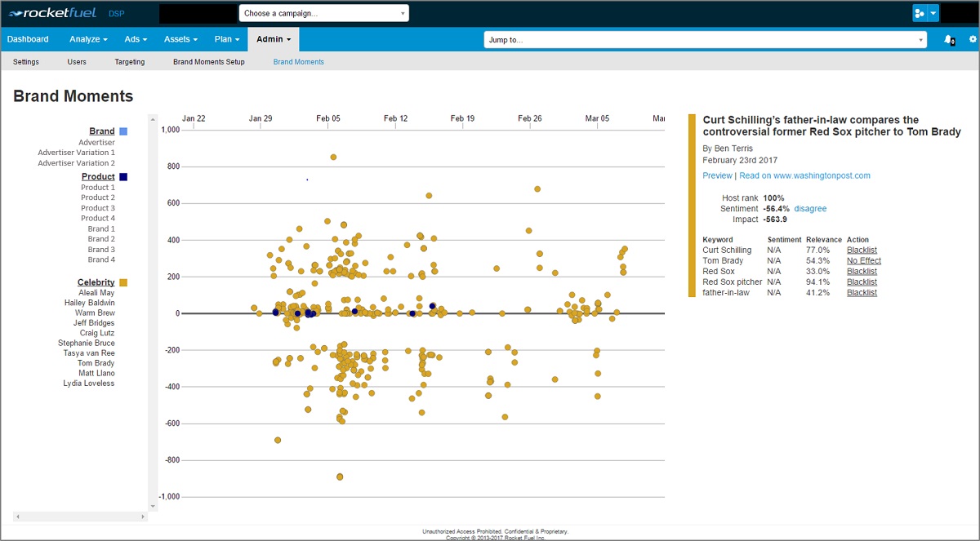The image size is (980, 541).
Task: Click Blacklist action for Red Sox pitcher
Action: pyautogui.click(x=862, y=282)
